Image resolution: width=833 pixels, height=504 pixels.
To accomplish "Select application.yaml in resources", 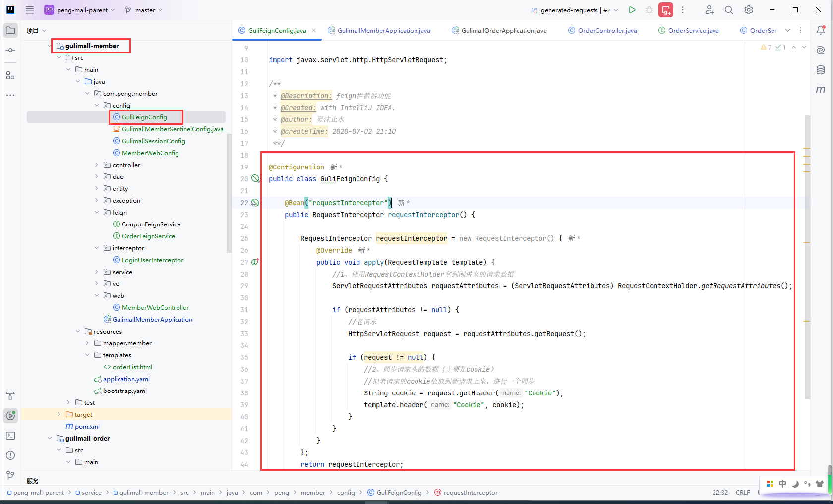I will 122,379.
